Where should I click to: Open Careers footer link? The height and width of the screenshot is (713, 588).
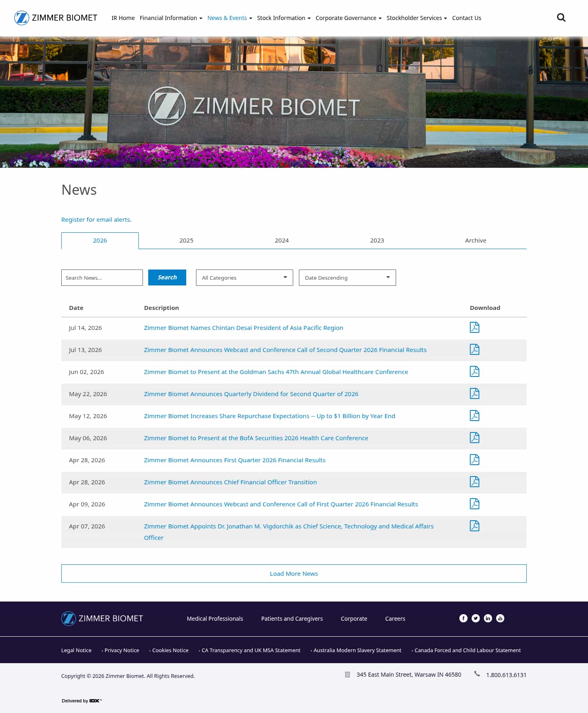tap(395, 619)
